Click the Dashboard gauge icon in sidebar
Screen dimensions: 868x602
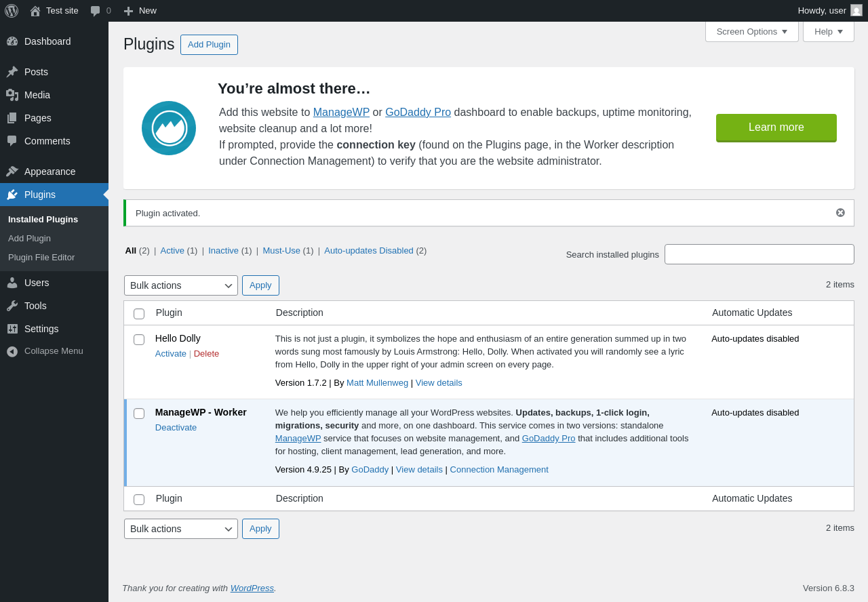12,41
